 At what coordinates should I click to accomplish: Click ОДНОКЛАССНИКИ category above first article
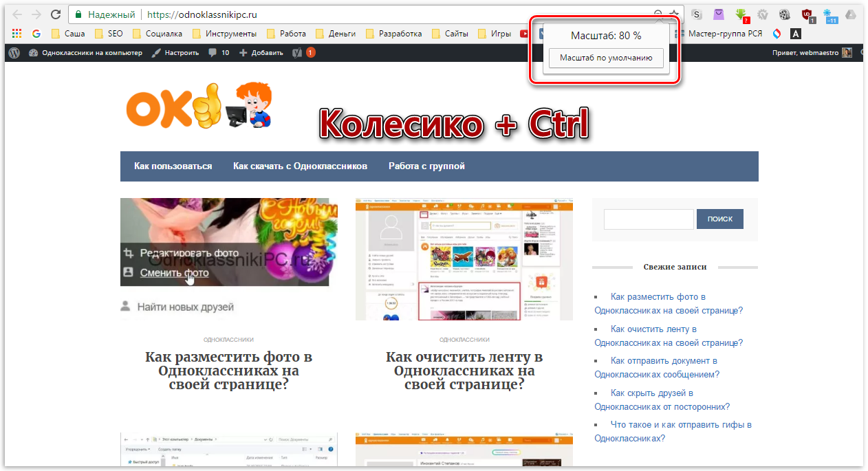(229, 340)
